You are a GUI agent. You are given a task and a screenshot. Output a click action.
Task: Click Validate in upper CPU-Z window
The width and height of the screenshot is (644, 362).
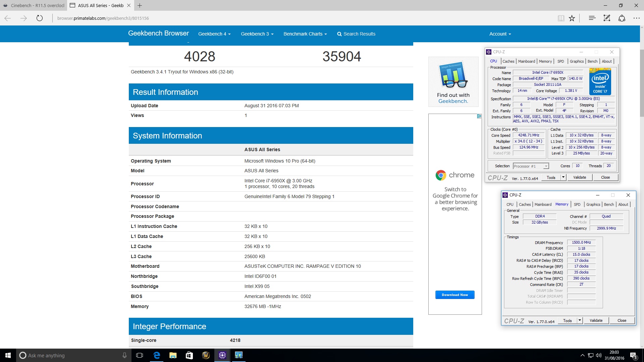pyautogui.click(x=580, y=177)
